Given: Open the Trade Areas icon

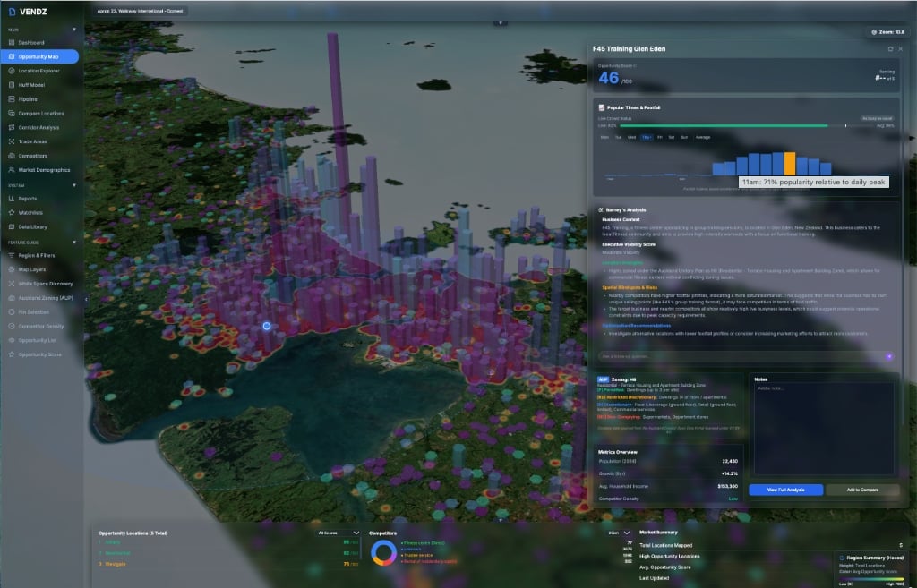Looking at the screenshot, I should 12,141.
